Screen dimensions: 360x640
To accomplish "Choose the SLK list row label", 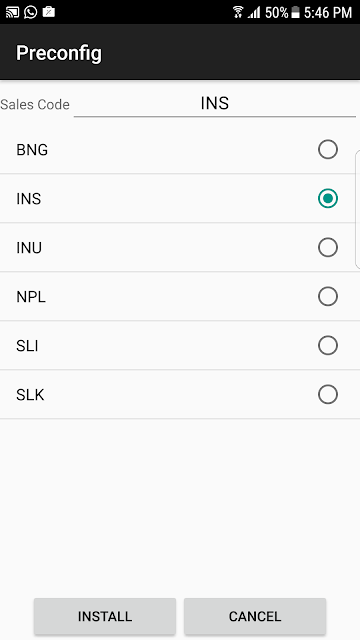I will 30,395.
